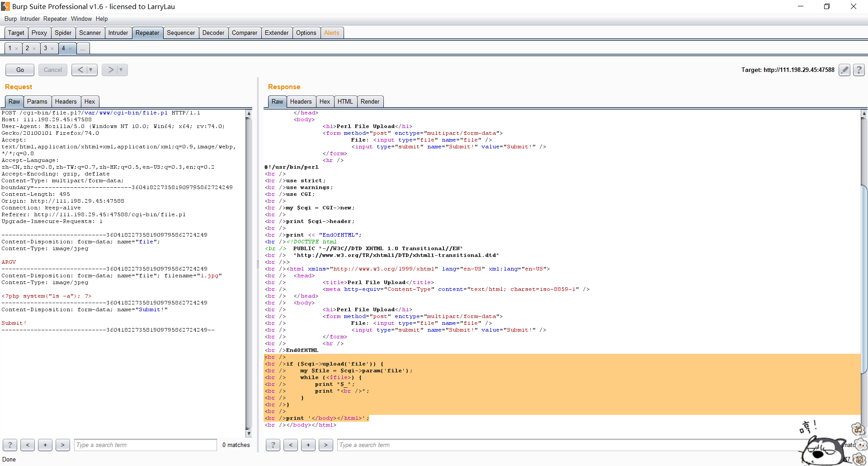This screenshot has width=868, height=466.
Task: Add new Repeater tab with ellipsis
Action: click(x=83, y=48)
